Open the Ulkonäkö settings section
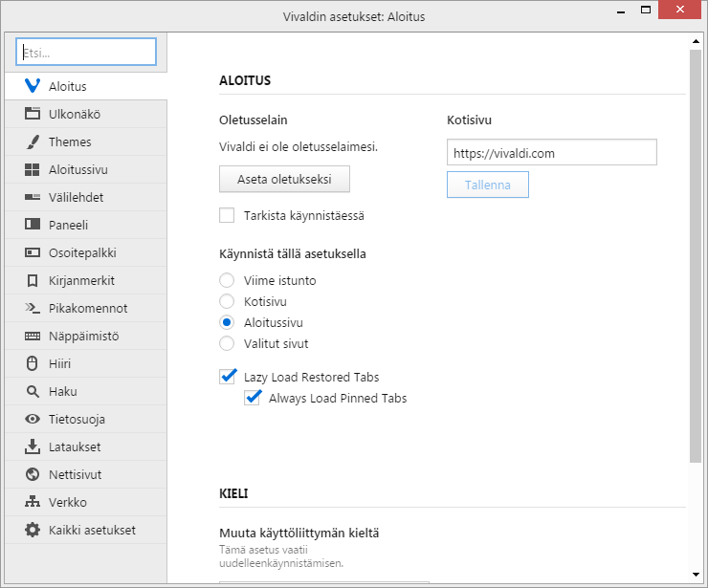Screen dimensions: 708x588 [x=86, y=114]
